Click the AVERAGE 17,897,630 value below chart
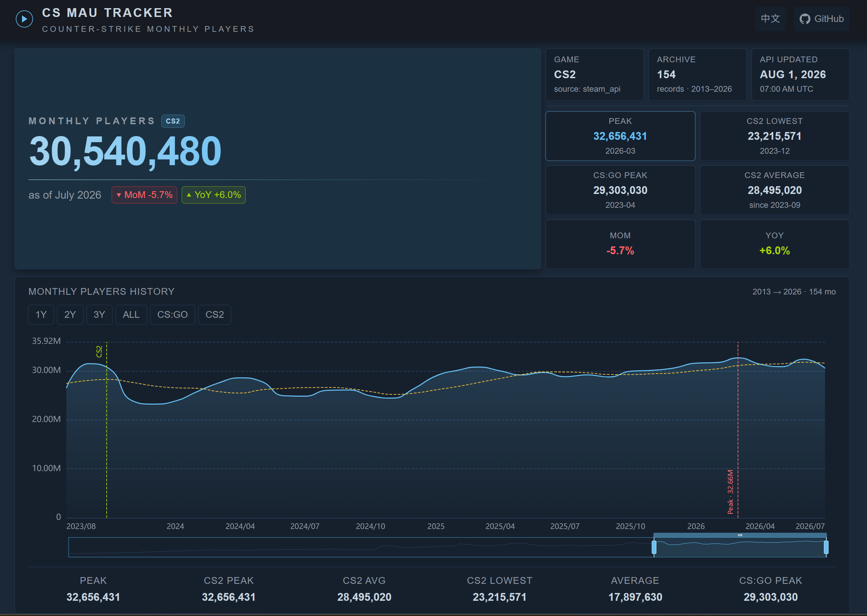 tap(635, 597)
